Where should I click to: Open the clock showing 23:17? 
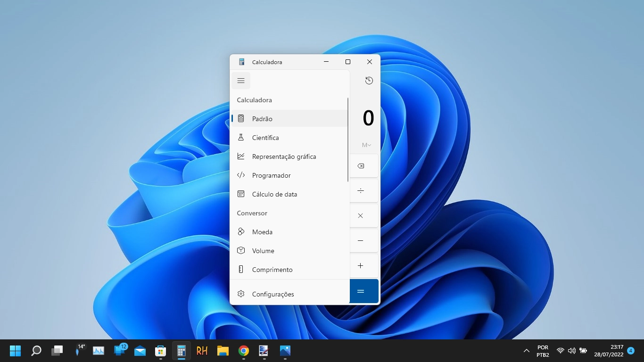[x=609, y=351]
